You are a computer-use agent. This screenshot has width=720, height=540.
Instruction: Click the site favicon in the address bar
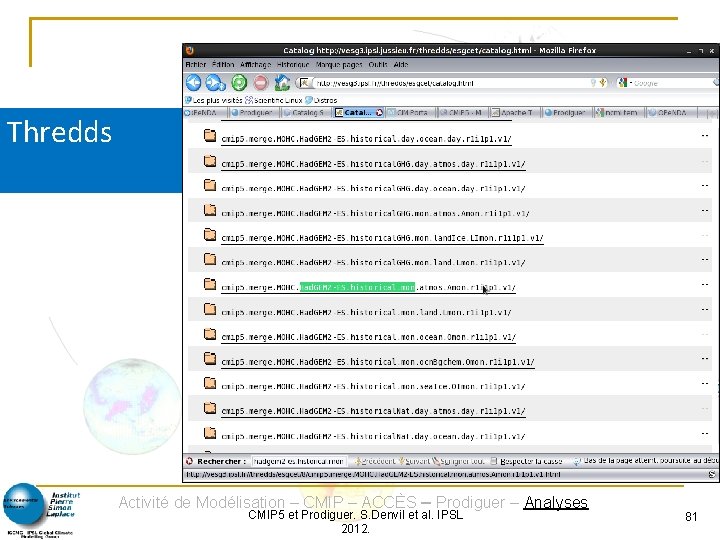pos(304,83)
